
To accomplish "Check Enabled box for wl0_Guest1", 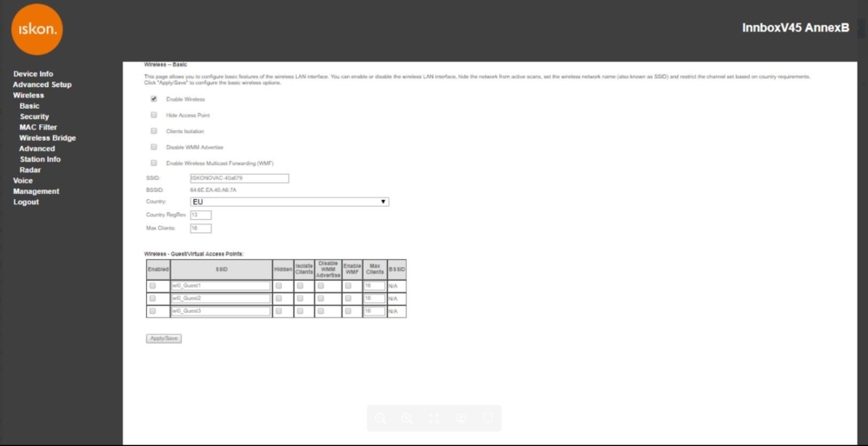I will tap(153, 285).
